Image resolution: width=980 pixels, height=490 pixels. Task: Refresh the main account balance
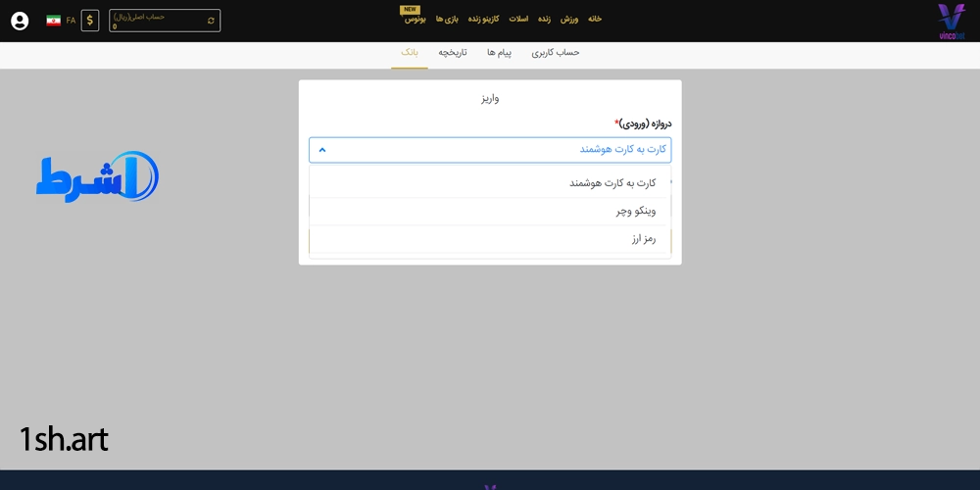[x=212, y=21]
